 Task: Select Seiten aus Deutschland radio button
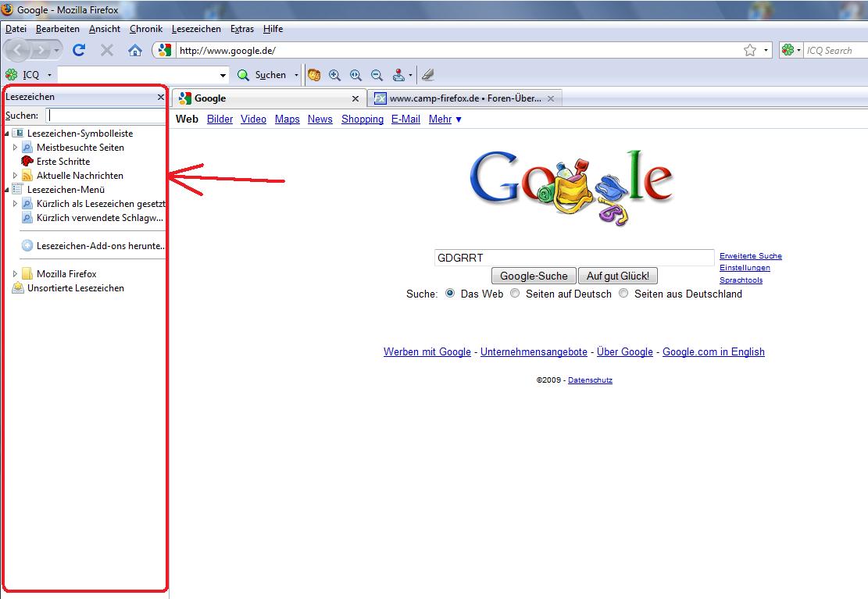(x=623, y=293)
